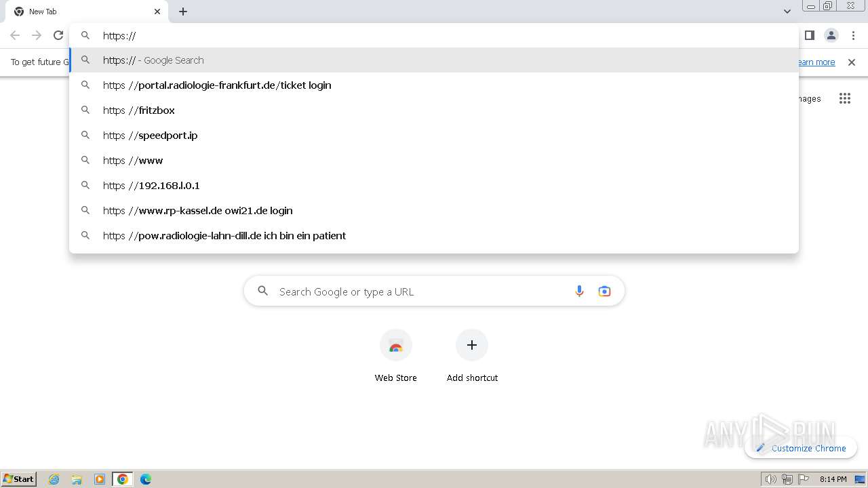Select the 'https:// - Google Search' suggestion

434,60
